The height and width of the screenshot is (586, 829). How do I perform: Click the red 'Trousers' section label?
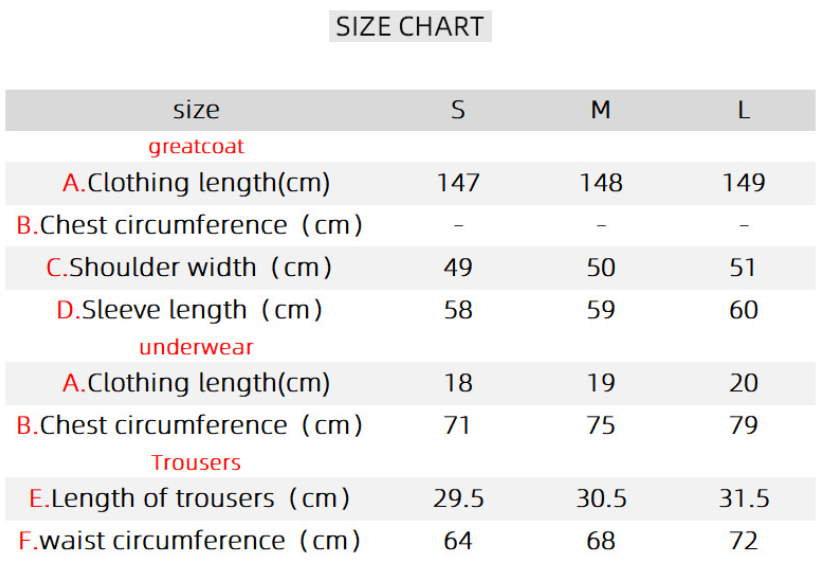pos(196,463)
